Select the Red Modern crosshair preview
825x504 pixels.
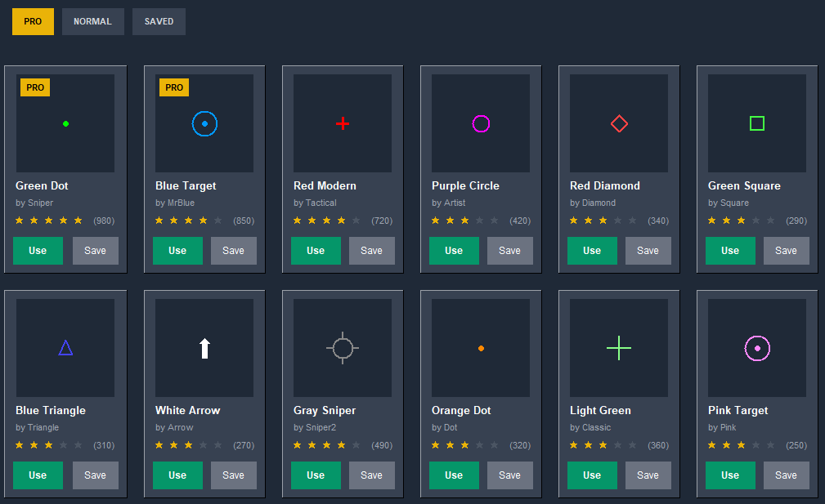[x=343, y=123]
